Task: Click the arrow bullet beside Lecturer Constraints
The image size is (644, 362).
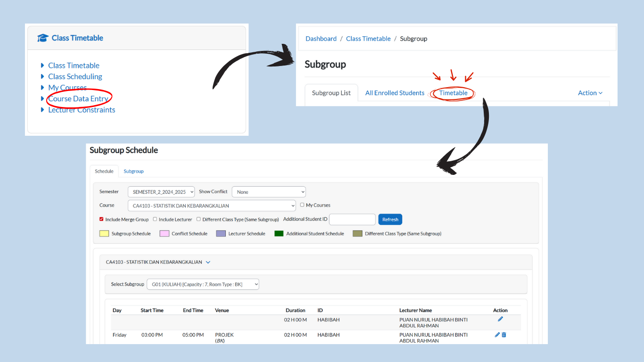Action: pos(42,110)
